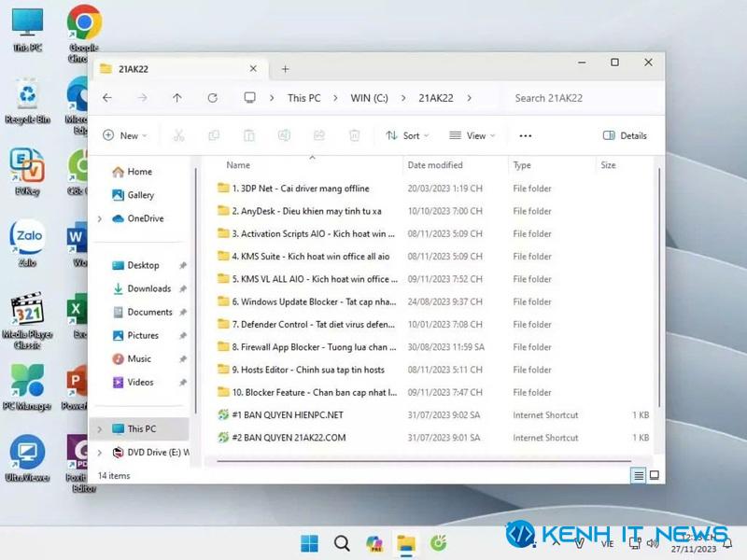Select Documents in quick access

[143, 312]
